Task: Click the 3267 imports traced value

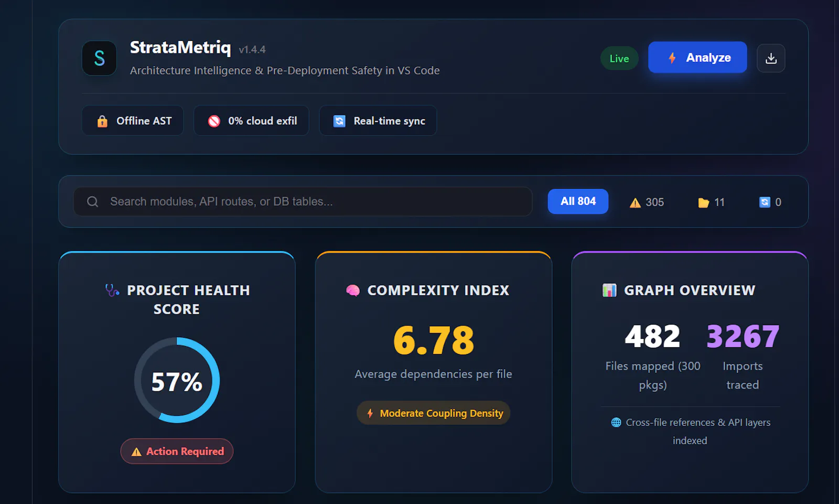Action: (x=743, y=336)
